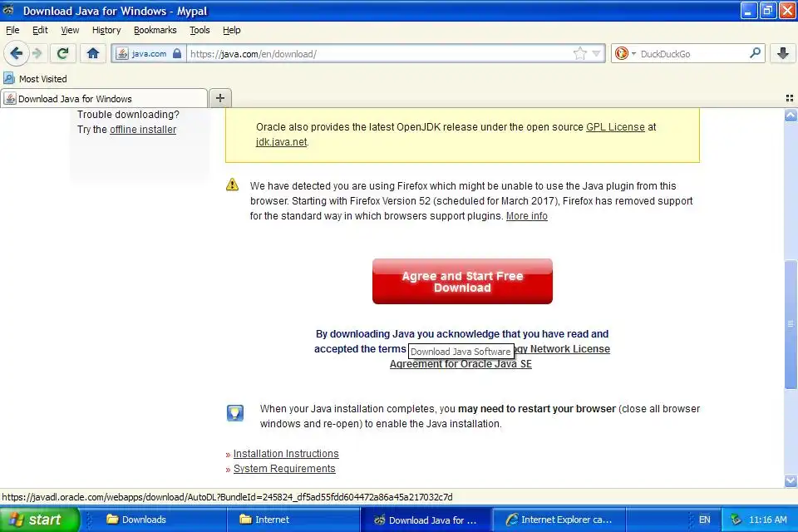
Task: Open the Help menu
Action: click(x=232, y=30)
